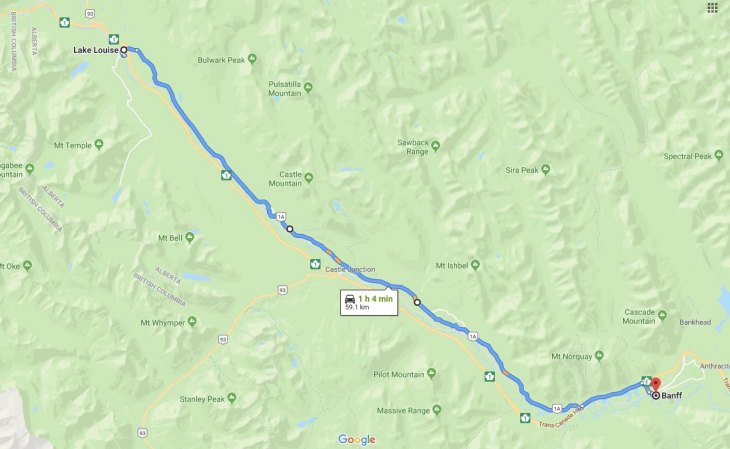Select the Bulwark Peak marker icon
Screen dimensions: 730x449
pyautogui.click(x=252, y=59)
